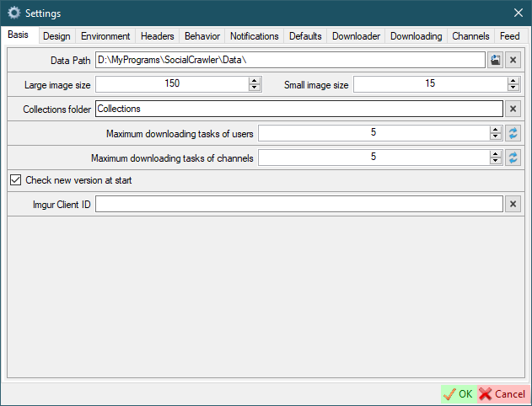Select the Channels tab
The image size is (532, 406).
470,36
